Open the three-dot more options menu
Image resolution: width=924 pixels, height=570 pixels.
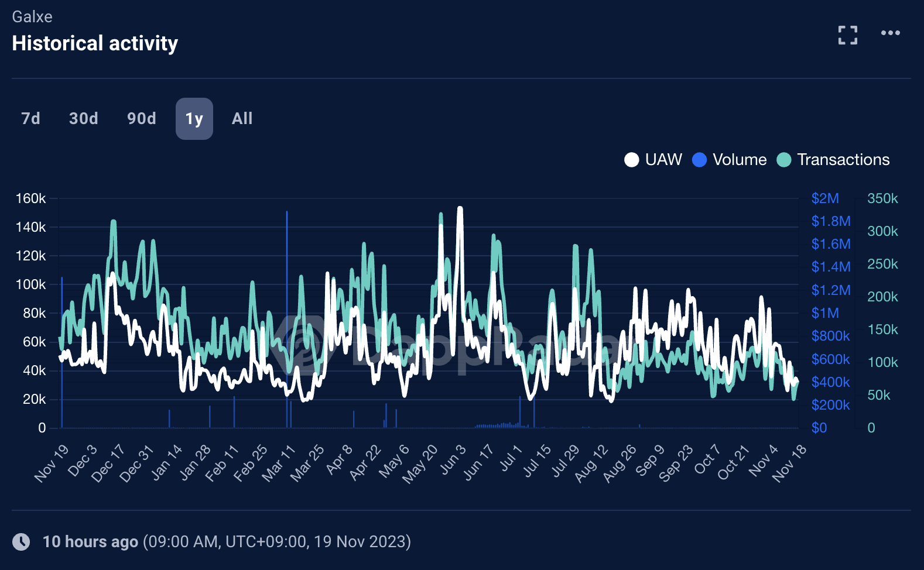pos(890,33)
